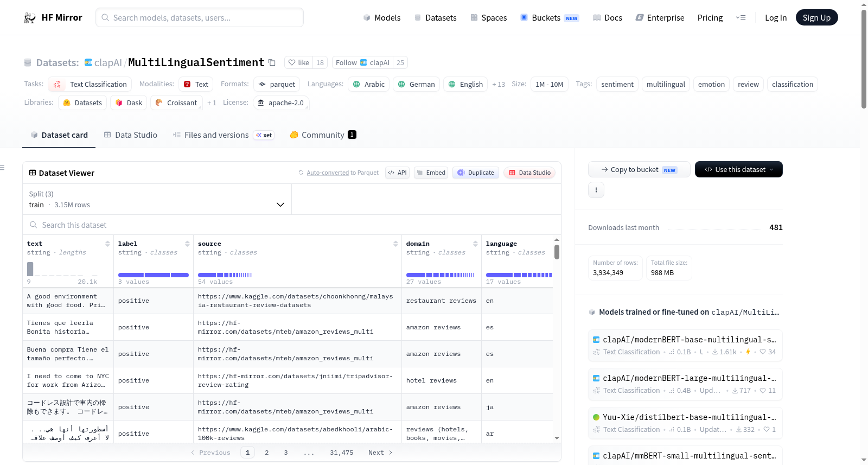Expand the Split train dropdown
The image size is (868, 465).
[x=157, y=200]
